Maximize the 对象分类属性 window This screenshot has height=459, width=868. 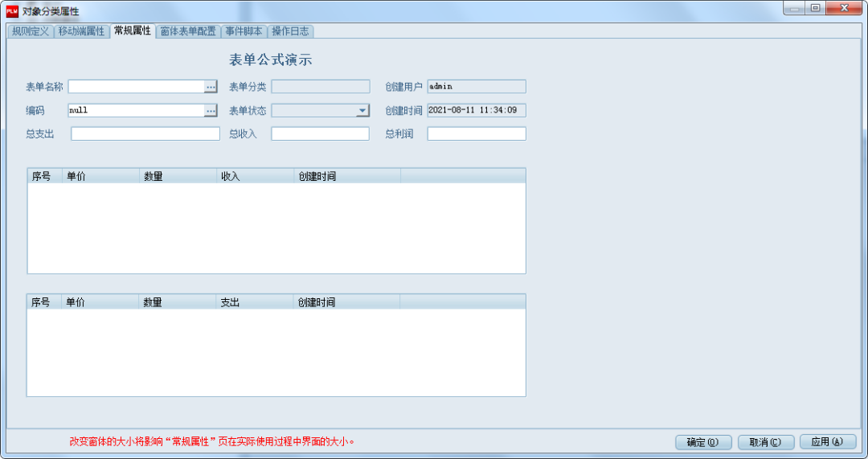[815, 9]
